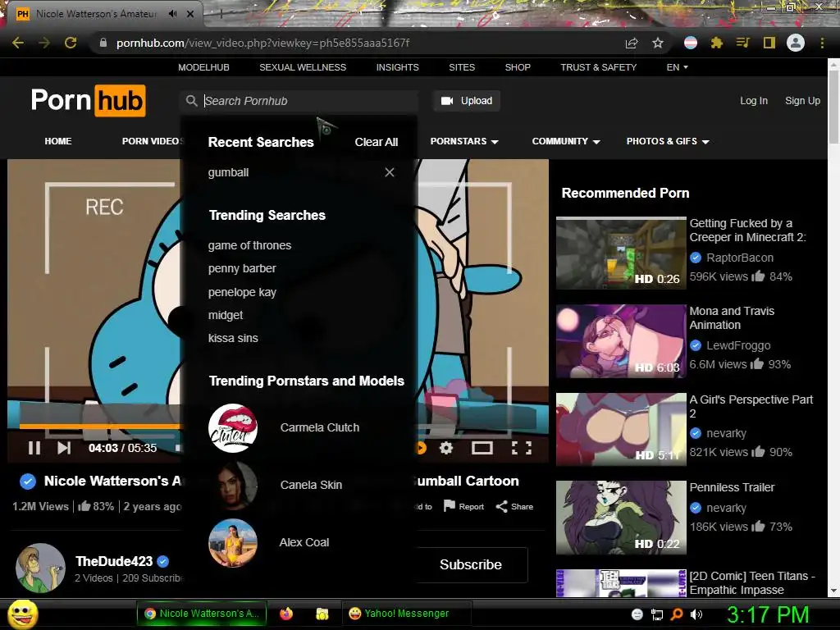
Task: Click the Log In link
Action: pos(754,101)
